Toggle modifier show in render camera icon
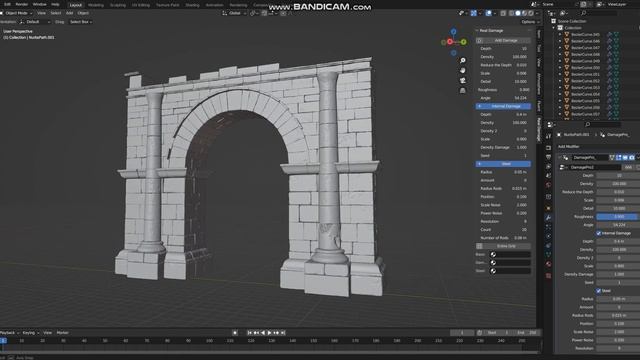Viewport: 640px width, 360px height. point(632,157)
